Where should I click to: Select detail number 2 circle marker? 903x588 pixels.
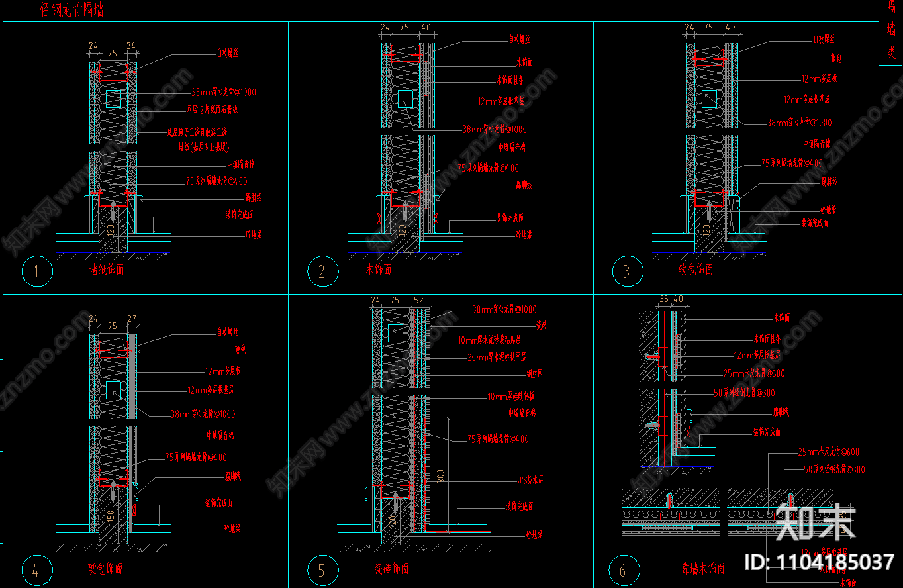pyautogui.click(x=322, y=271)
